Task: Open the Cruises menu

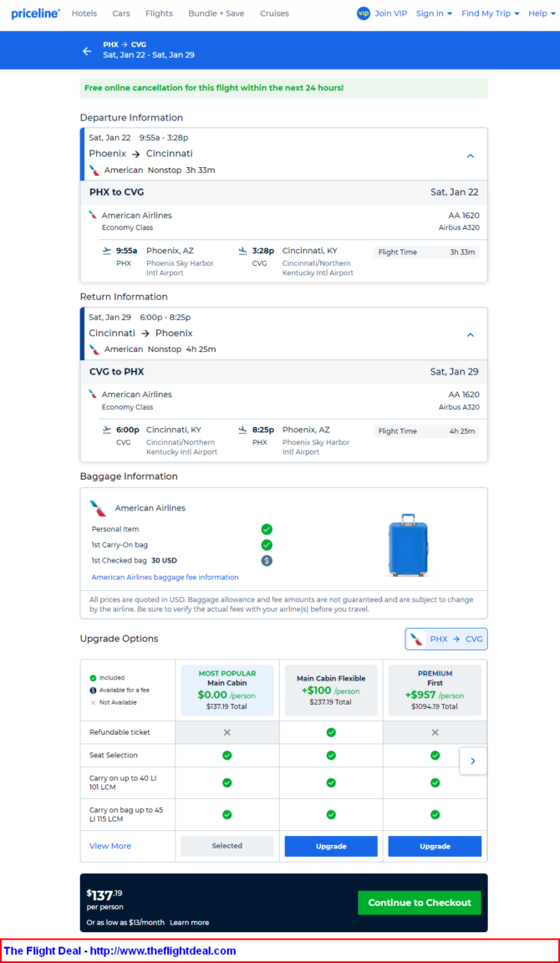Action: click(x=274, y=13)
